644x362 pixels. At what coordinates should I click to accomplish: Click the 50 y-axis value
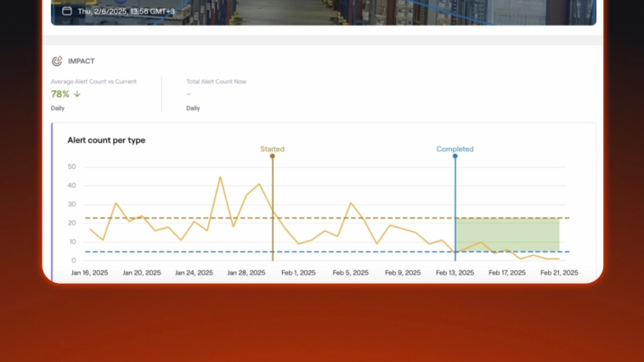72,167
